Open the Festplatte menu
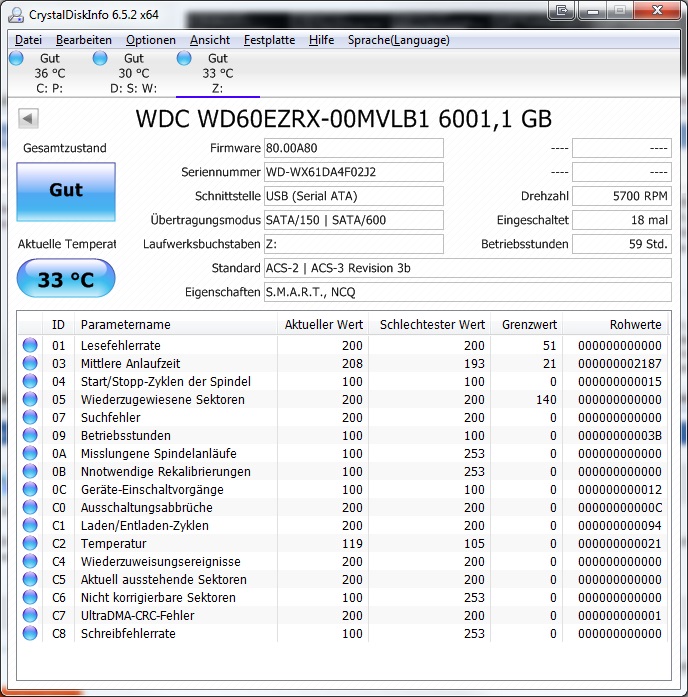 (x=269, y=40)
